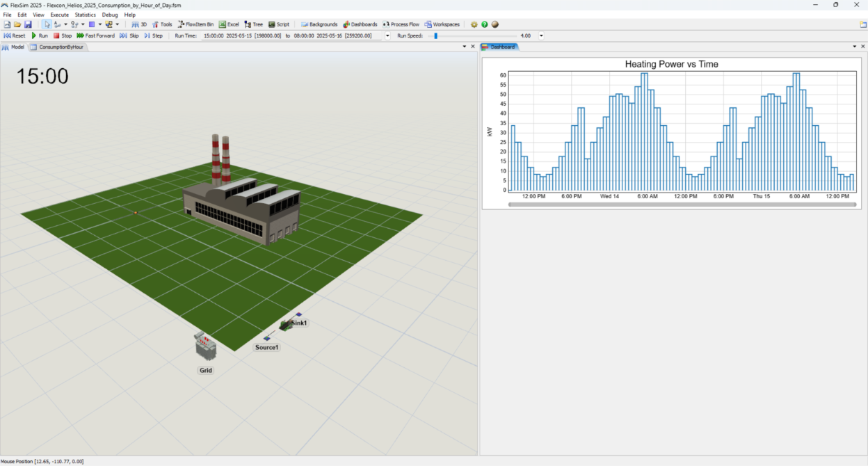This screenshot has width=868, height=466.
Task: Open the Backgrounds tool
Action: [319, 24]
